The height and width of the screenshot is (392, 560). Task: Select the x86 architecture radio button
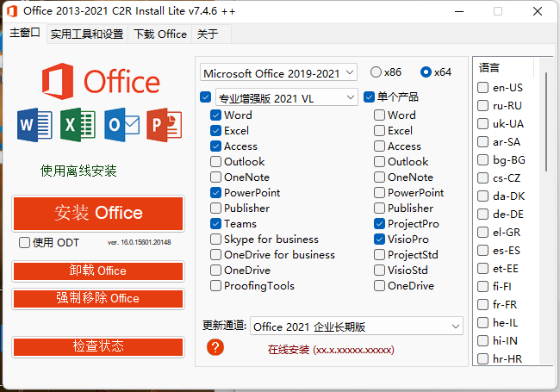tap(376, 72)
